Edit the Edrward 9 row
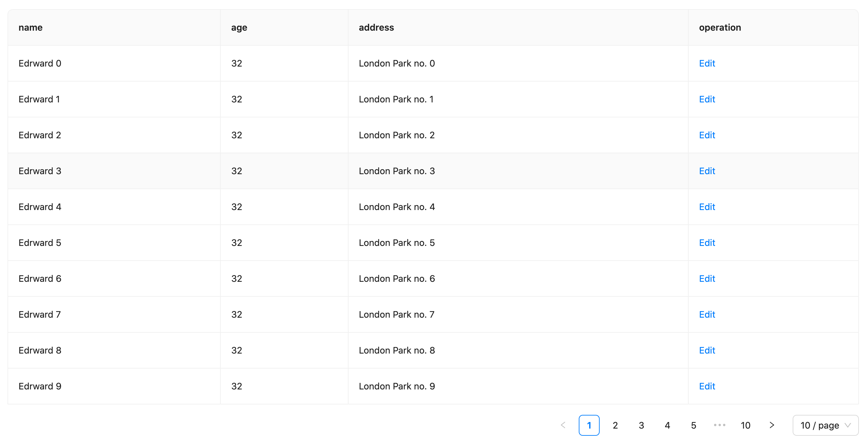 point(707,386)
